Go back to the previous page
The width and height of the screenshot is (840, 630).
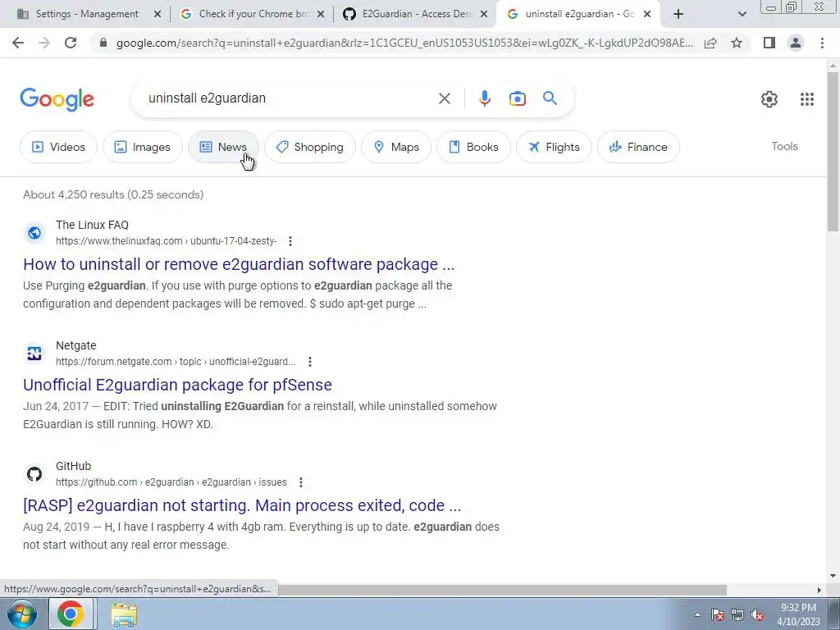[x=18, y=43]
